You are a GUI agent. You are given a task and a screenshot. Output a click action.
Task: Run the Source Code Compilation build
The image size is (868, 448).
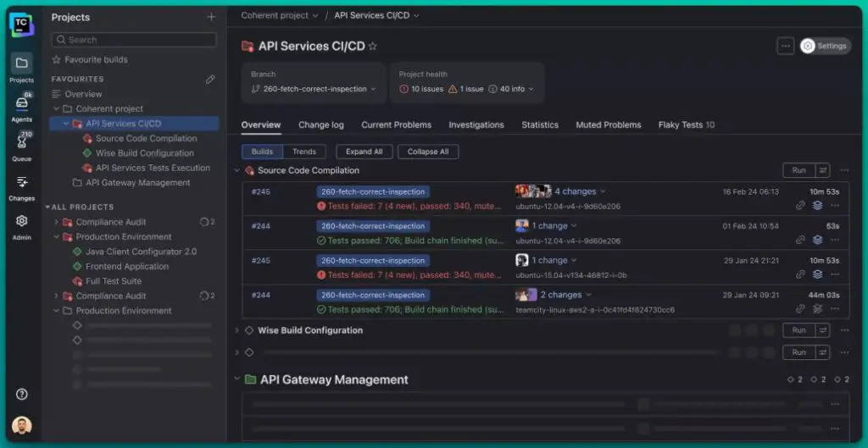pos(798,170)
